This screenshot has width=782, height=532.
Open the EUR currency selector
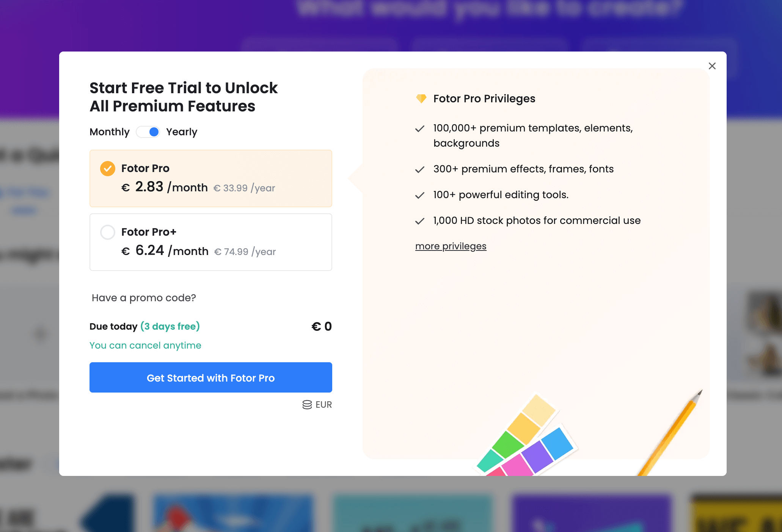coord(323,405)
